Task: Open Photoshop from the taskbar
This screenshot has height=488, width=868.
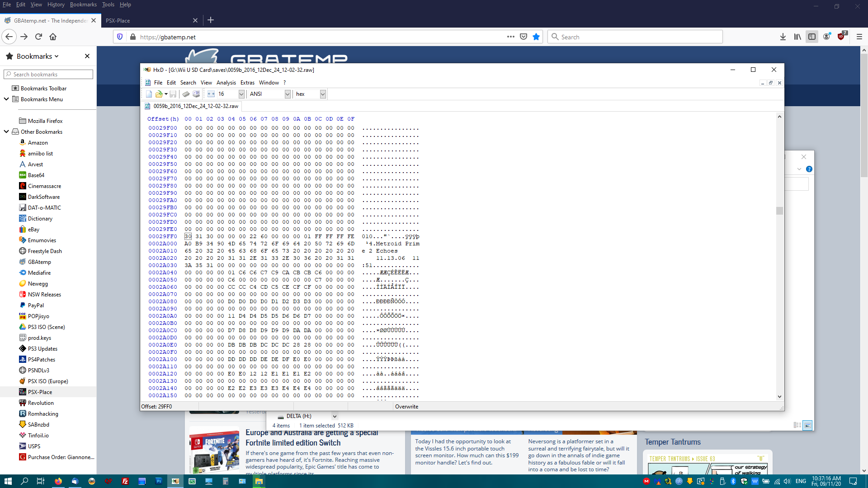Action: click(x=159, y=481)
